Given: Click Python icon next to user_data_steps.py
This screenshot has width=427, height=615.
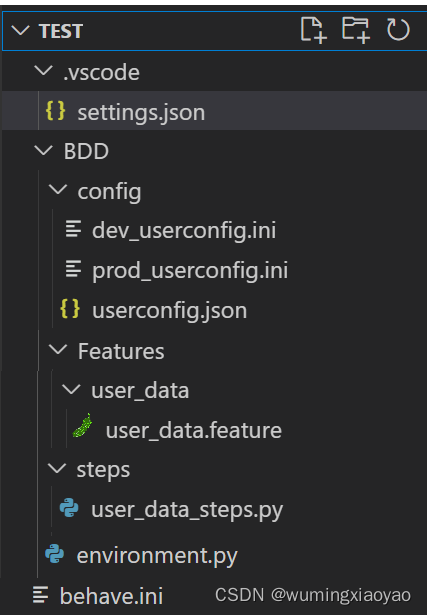Looking at the screenshot, I should click(69, 508).
